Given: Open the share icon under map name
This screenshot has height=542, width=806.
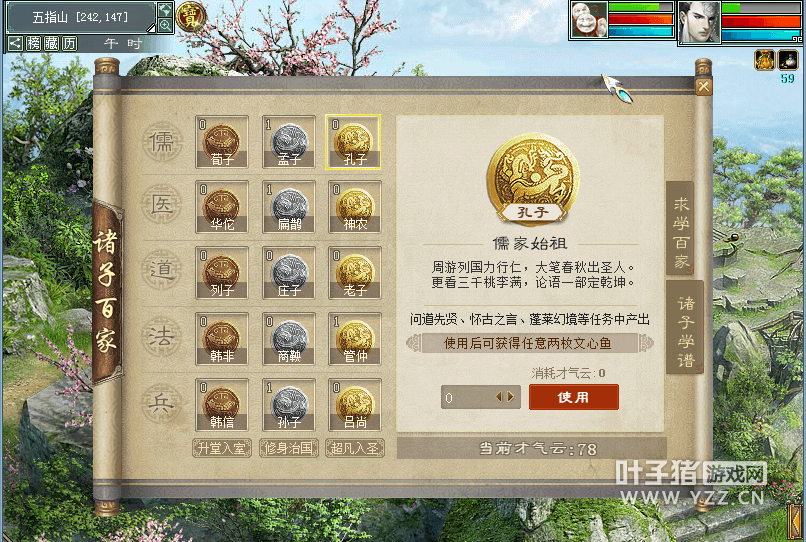Looking at the screenshot, I should click(x=15, y=43).
